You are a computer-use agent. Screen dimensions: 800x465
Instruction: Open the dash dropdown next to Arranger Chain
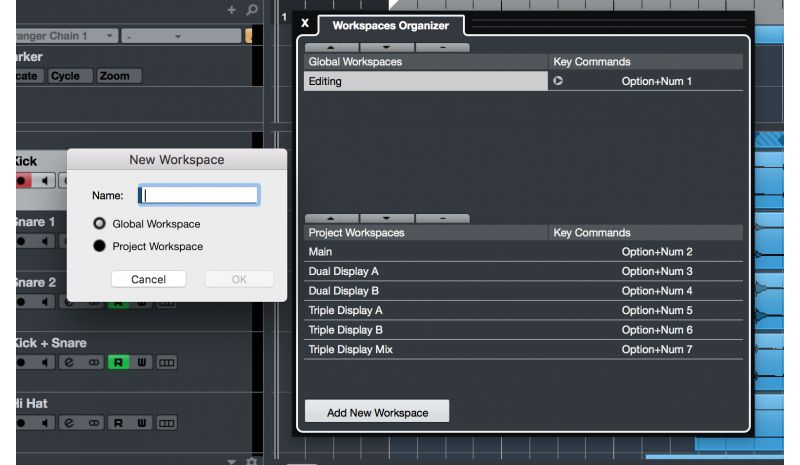(181, 36)
